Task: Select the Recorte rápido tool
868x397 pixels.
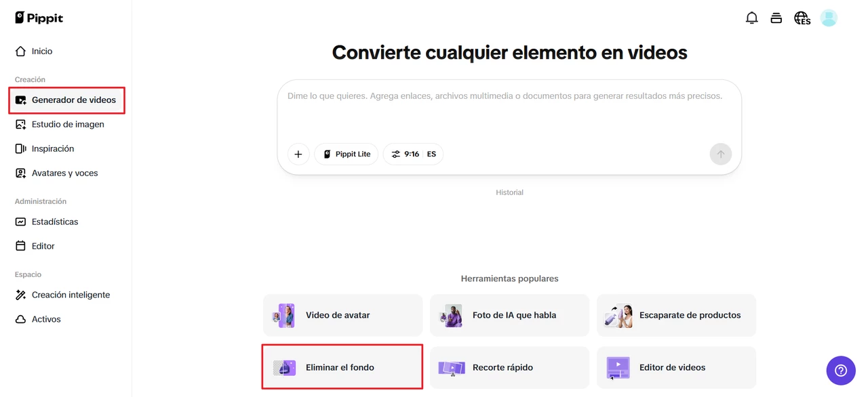Action: click(x=509, y=367)
